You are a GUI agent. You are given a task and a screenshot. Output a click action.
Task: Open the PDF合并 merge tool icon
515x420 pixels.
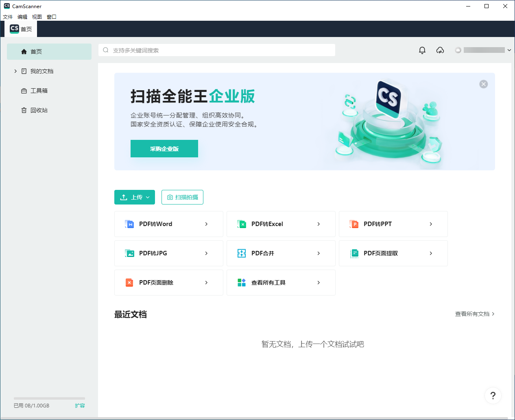pyautogui.click(x=242, y=253)
